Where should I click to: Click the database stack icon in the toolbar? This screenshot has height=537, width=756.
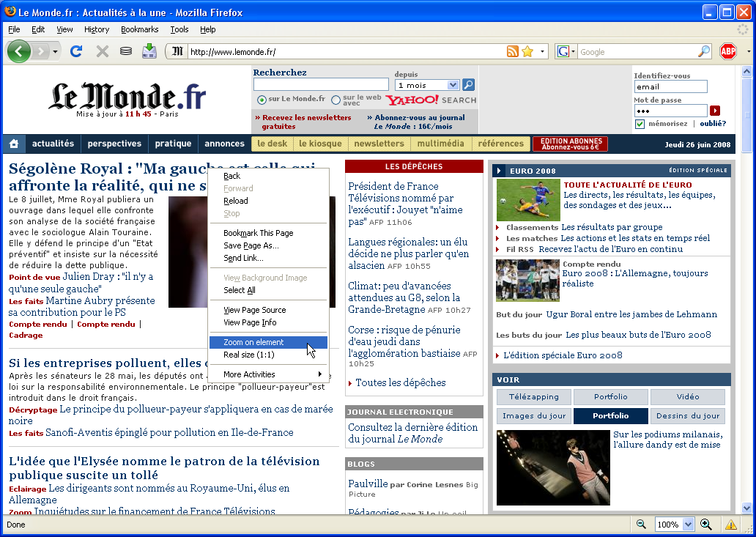[126, 51]
